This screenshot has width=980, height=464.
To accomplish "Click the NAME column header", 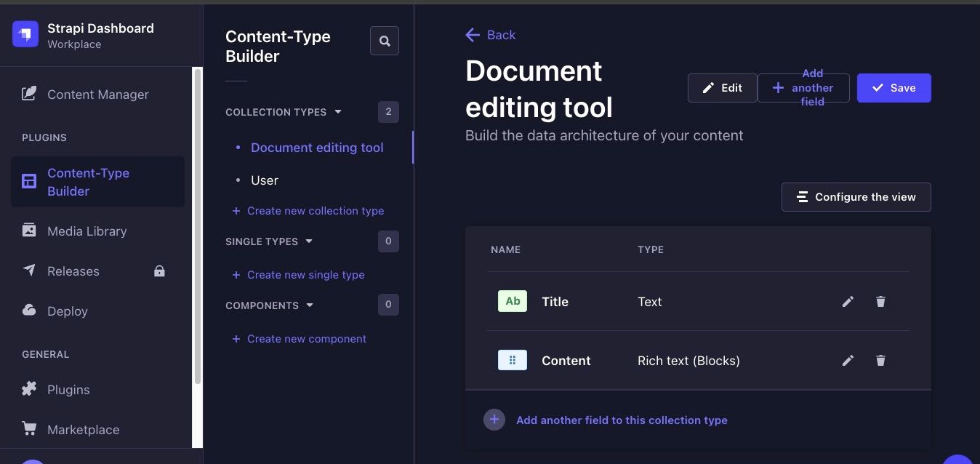I will pyautogui.click(x=505, y=249).
